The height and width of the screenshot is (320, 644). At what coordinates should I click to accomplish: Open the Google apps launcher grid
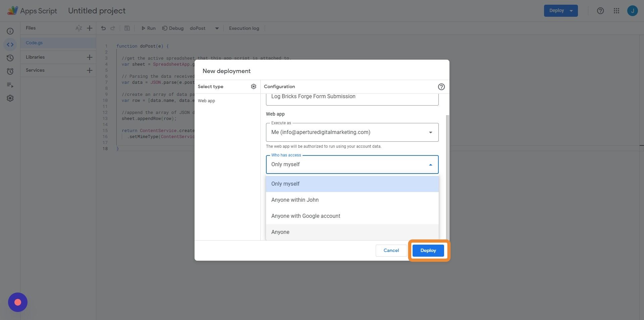pyautogui.click(x=616, y=10)
